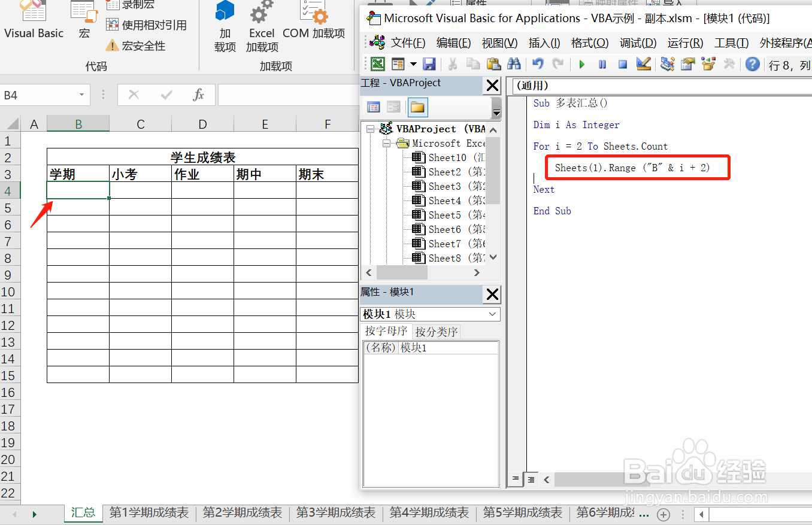Switch to 第3学期成绩表 sheet tab

[335, 513]
